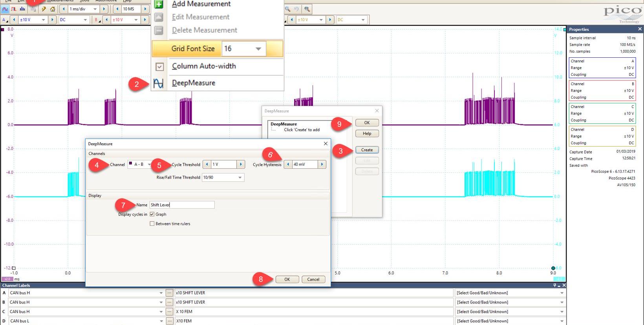Open Channel B ±10 V range dropdown
644x325 pixels.
[x=136, y=20]
